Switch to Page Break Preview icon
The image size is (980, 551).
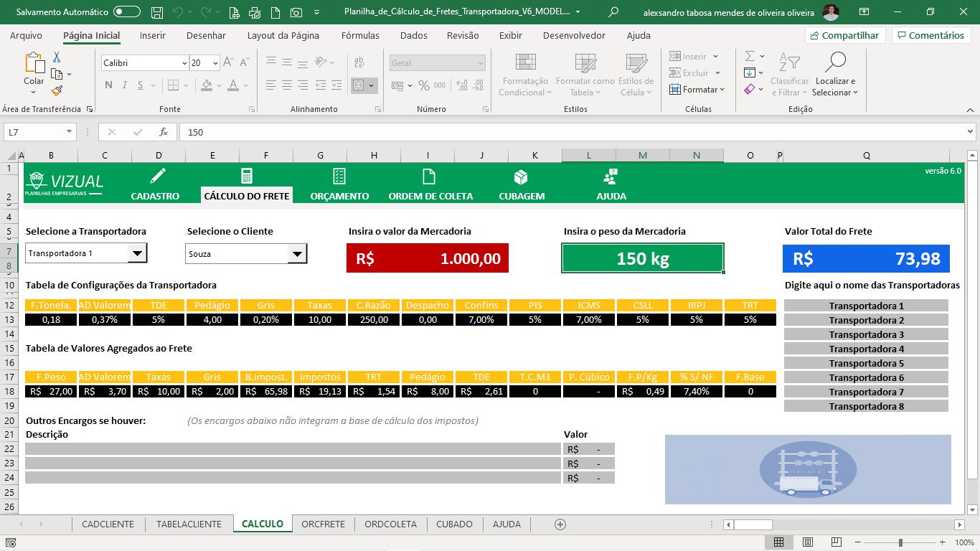[837, 542]
